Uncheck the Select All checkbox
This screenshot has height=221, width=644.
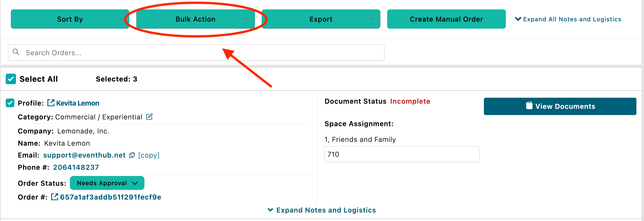[11, 79]
